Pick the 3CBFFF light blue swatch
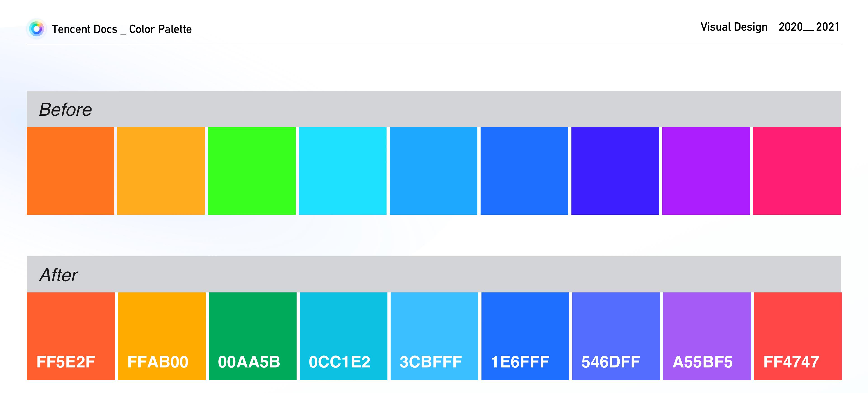 tap(434, 336)
